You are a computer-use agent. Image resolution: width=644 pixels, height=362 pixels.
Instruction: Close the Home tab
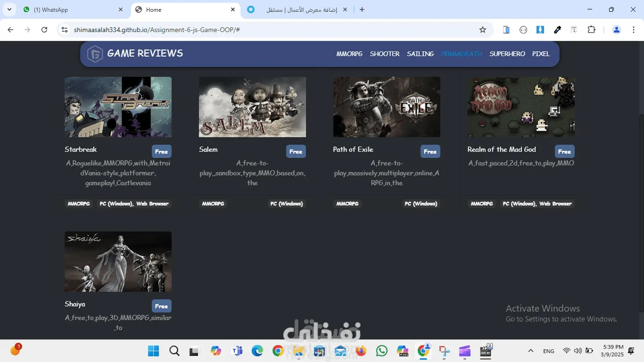click(x=233, y=9)
